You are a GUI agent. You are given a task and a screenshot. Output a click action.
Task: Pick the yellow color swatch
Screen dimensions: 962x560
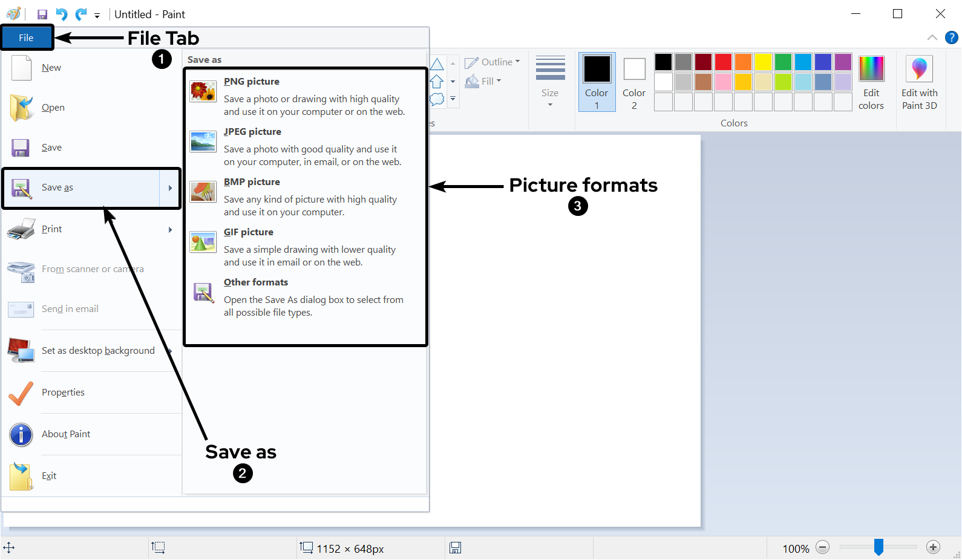point(763,62)
